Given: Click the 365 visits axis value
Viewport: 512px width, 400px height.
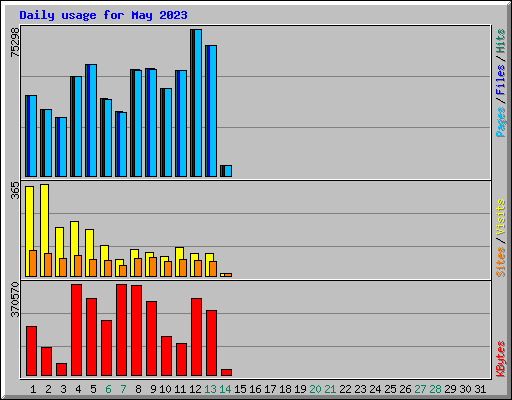Looking at the screenshot, I should click(15, 191).
